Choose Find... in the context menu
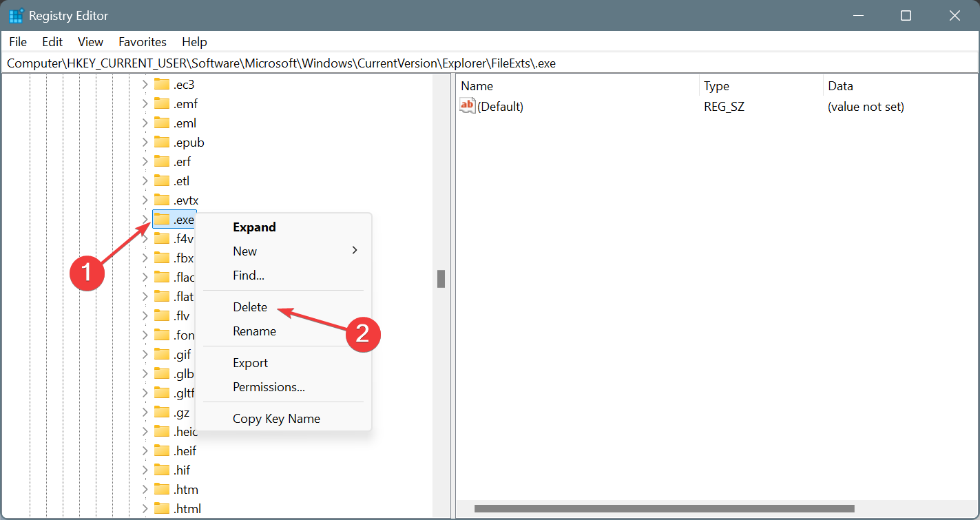This screenshot has height=520, width=980. click(283, 275)
